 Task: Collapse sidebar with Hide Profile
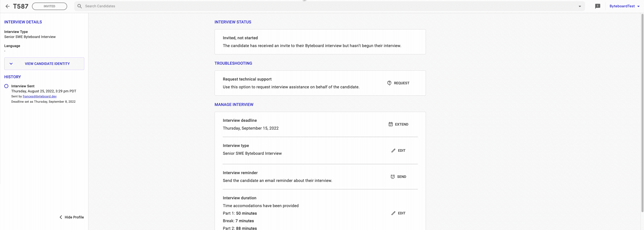click(72, 217)
